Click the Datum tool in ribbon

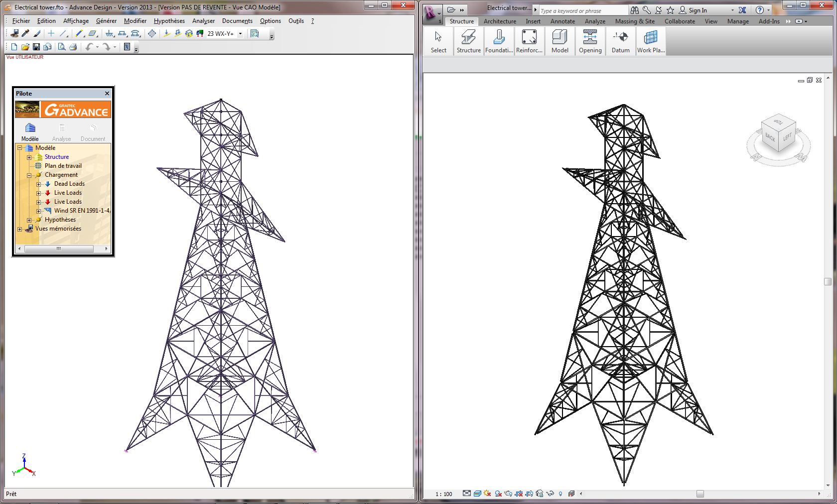coord(620,41)
